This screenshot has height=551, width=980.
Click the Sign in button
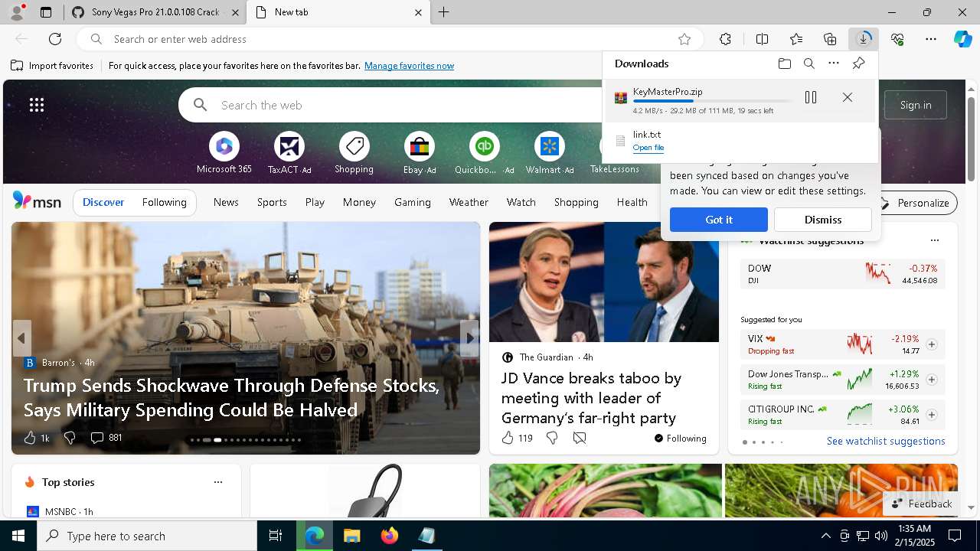[916, 105]
